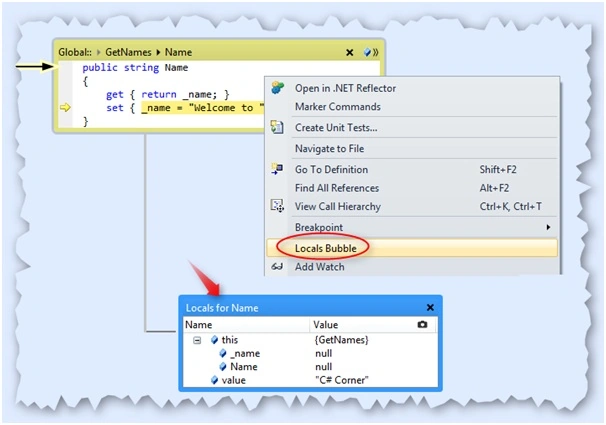Click the highlighted _name = "Welcome to" statement

pyautogui.click(x=203, y=108)
